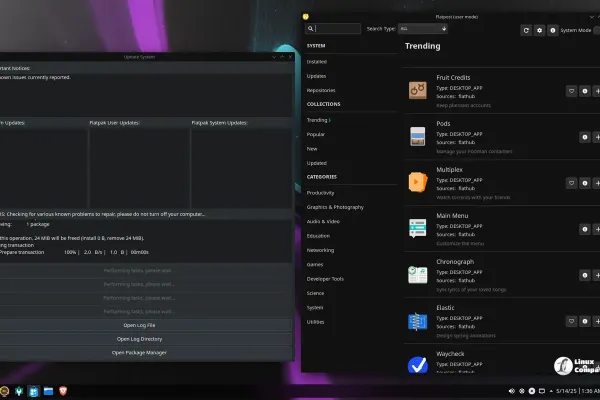Image resolution: width=600 pixels, height=400 pixels.
Task: Favorite Multiplex with the heart button
Action: [x=571, y=183]
